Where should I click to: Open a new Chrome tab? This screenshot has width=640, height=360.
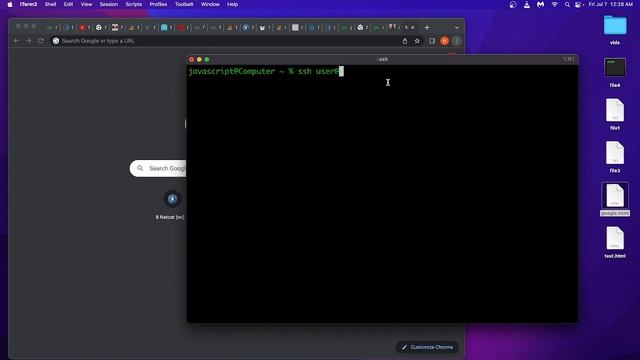[x=427, y=27]
